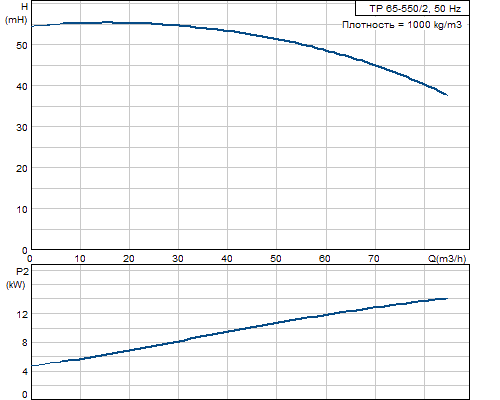This screenshot has width=500, height=400.
Task: Click the 40 tick on the H axis
Action: click(22, 86)
